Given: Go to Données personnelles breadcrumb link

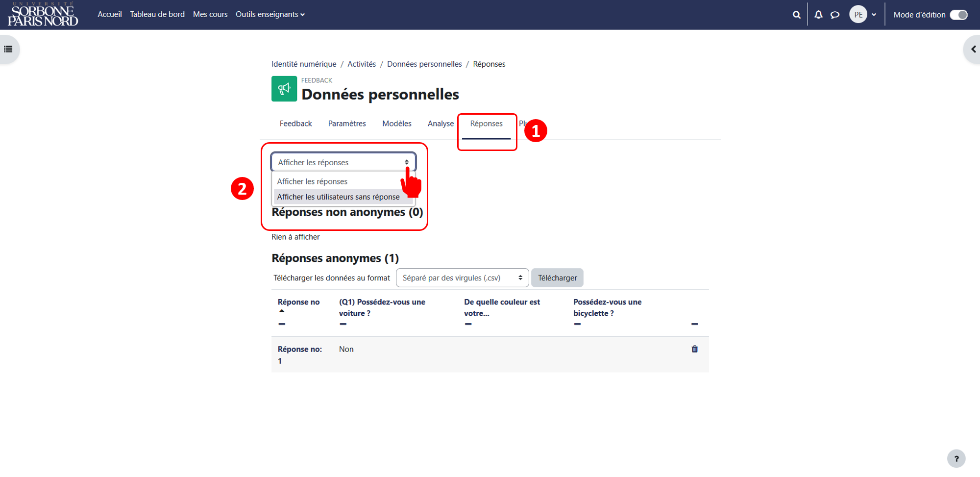Looking at the screenshot, I should pos(424,64).
